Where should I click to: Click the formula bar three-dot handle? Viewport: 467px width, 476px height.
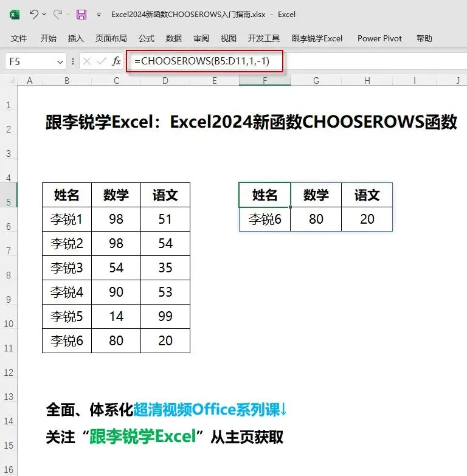pos(73,61)
